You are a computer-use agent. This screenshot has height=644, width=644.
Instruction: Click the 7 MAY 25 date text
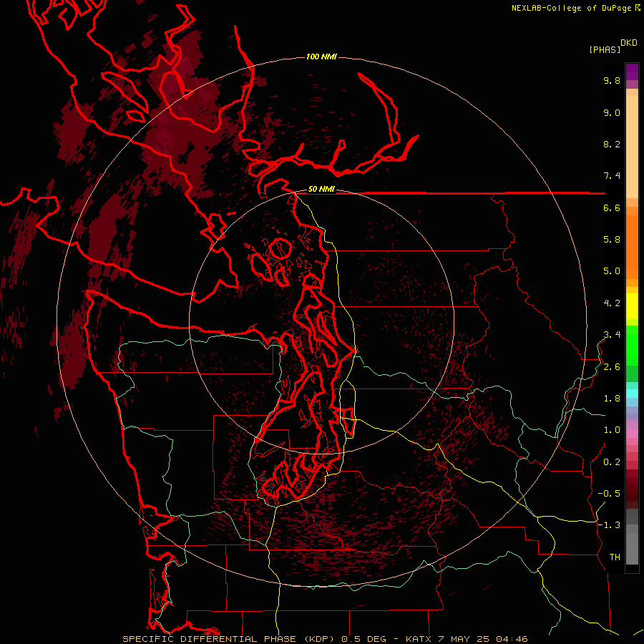point(464,639)
